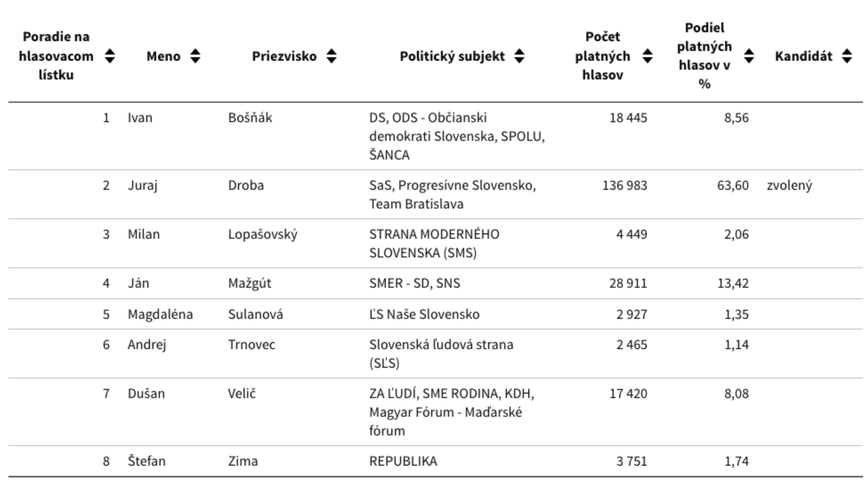Sort table by Priezvisko arrows

[331, 56]
